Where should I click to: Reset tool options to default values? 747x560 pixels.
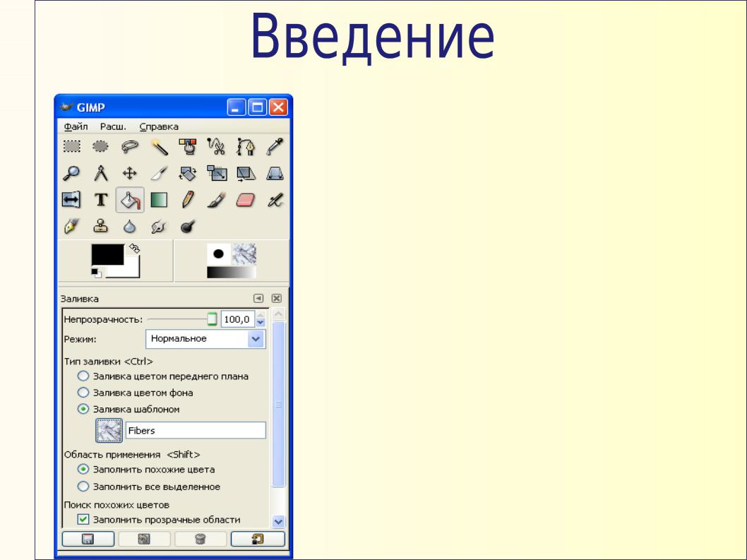point(258,539)
